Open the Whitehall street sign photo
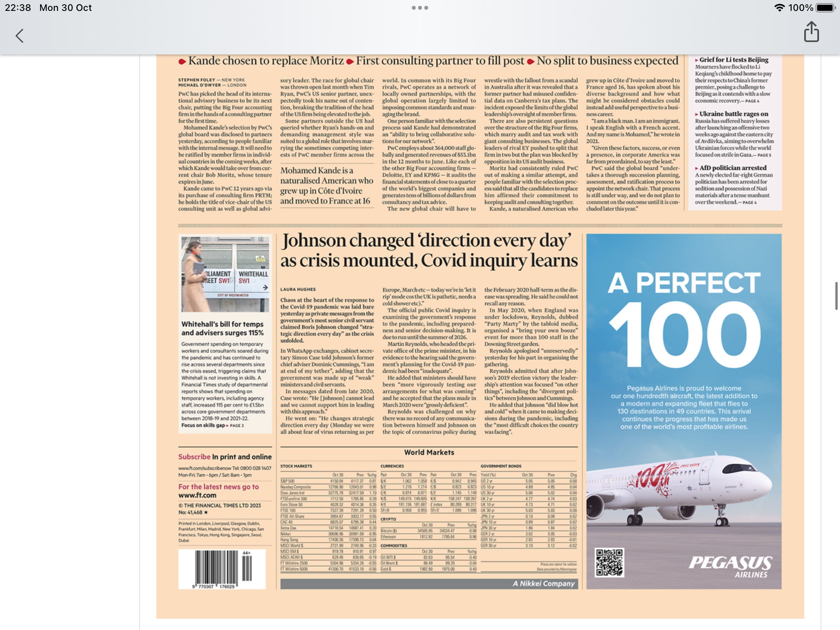This screenshot has width=840, height=630. pos(225,274)
